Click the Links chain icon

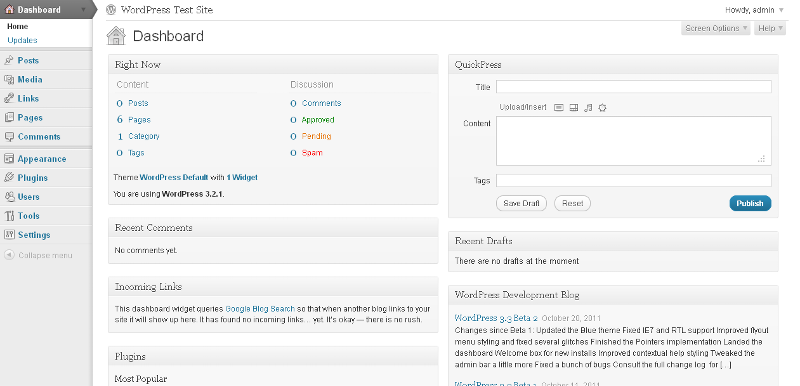click(9, 98)
